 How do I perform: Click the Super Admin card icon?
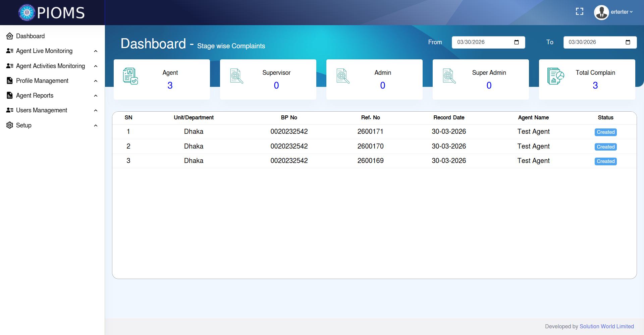449,76
